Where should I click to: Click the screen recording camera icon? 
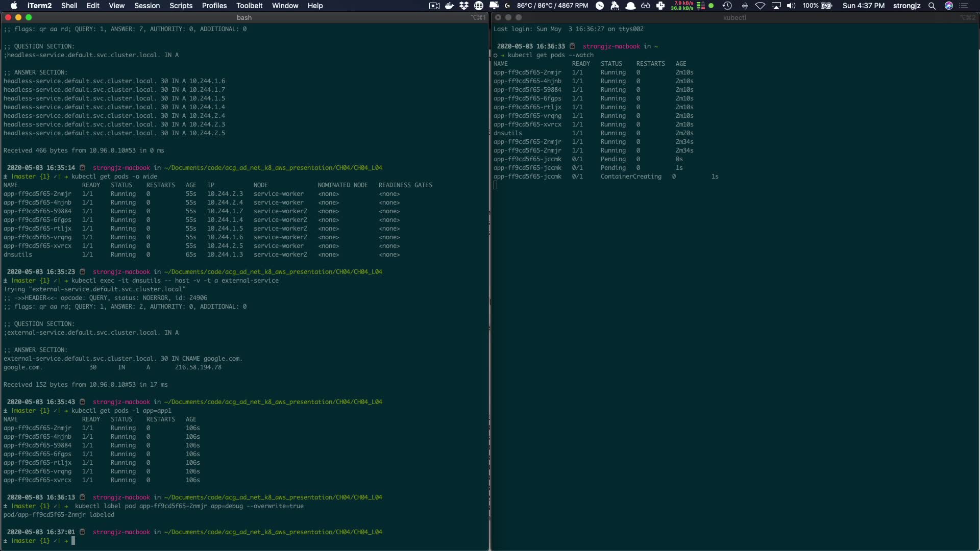[434, 6]
